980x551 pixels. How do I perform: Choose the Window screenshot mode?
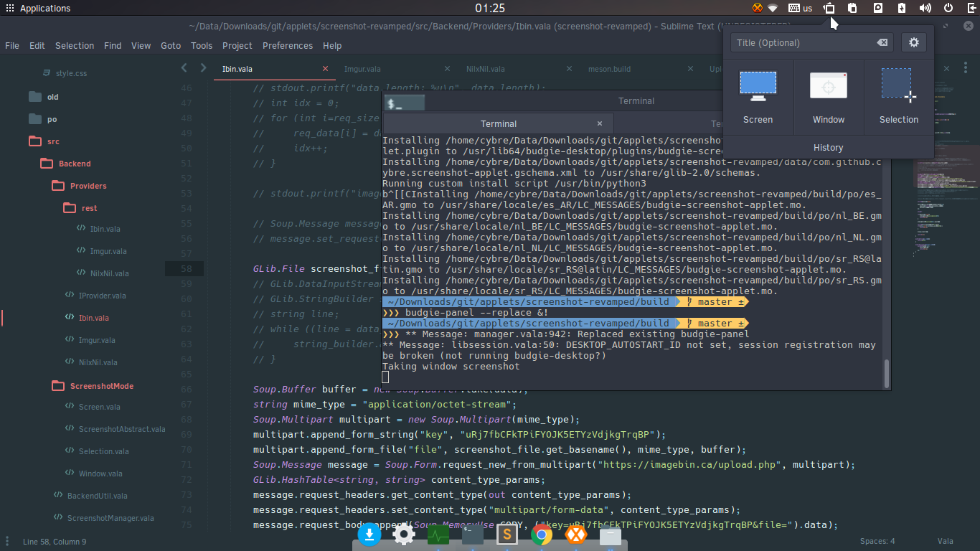coord(829,98)
